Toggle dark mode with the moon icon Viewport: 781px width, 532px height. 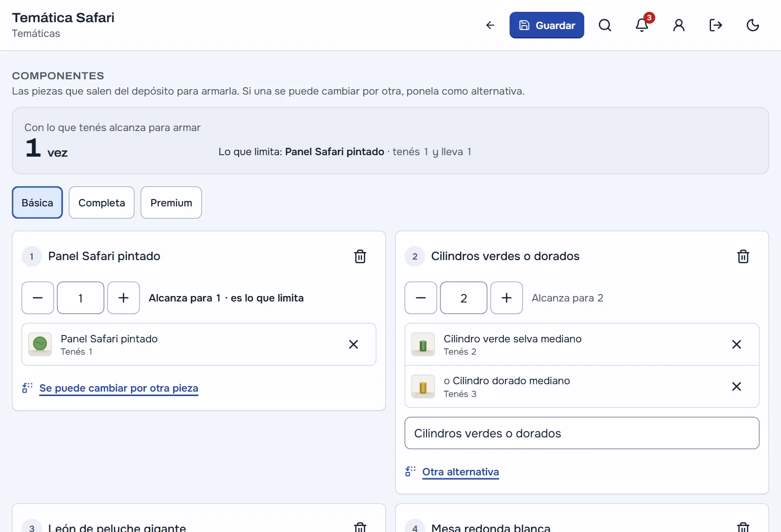click(x=753, y=25)
